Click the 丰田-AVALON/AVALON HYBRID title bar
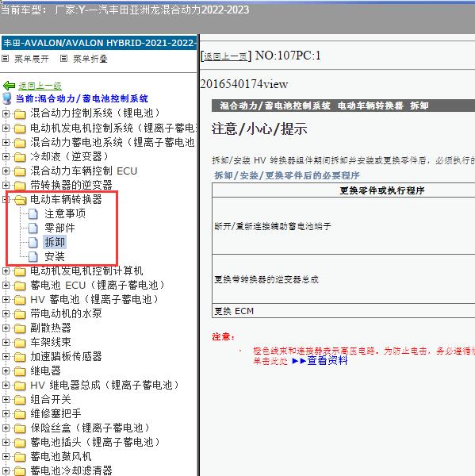Screen dimensions: 475x476 (99, 43)
